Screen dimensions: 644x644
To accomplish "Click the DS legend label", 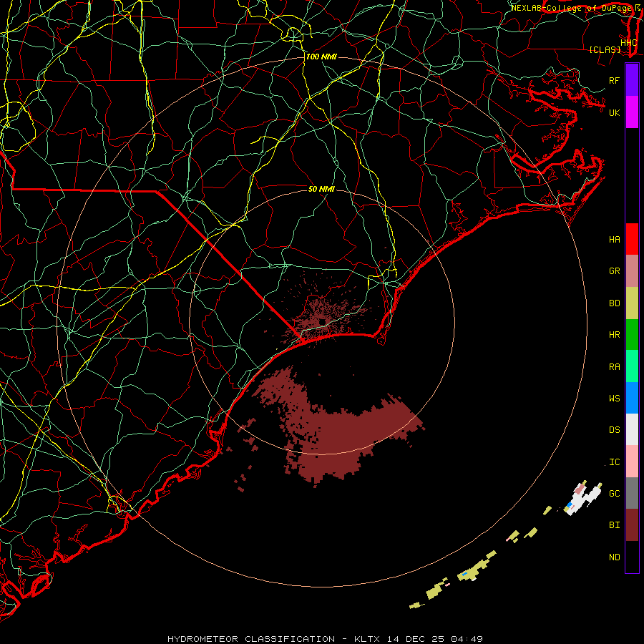I will pos(615,430).
